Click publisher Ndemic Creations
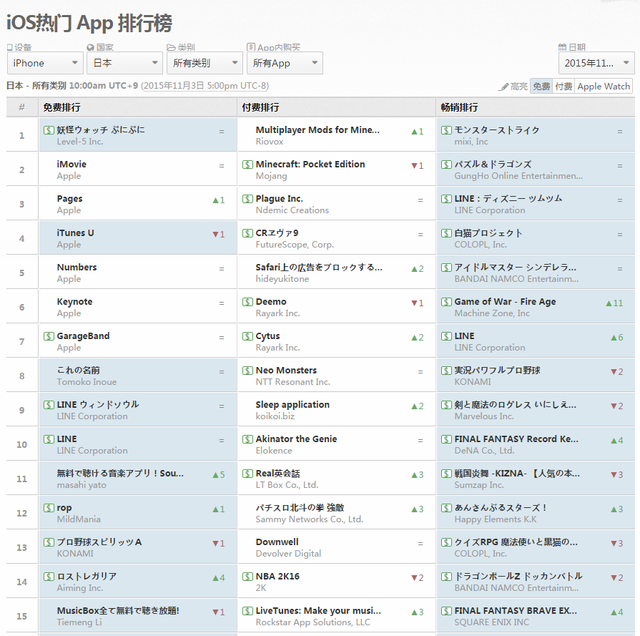 point(292,210)
